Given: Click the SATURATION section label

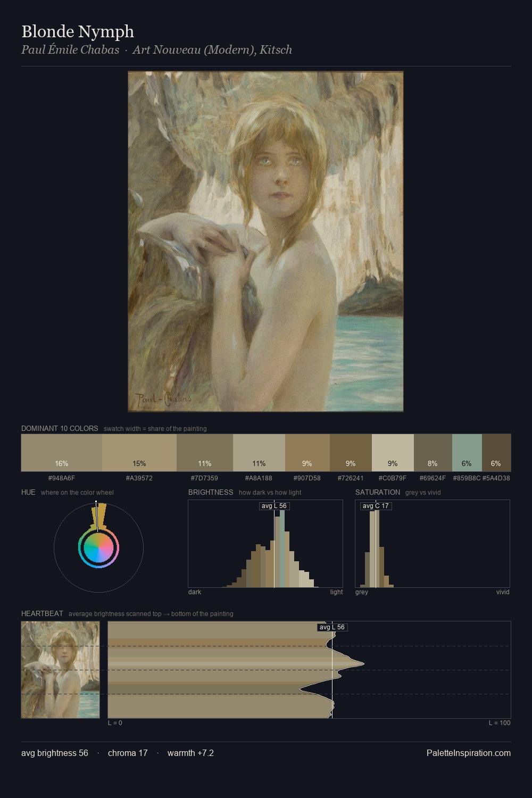Looking at the screenshot, I should click(x=378, y=492).
